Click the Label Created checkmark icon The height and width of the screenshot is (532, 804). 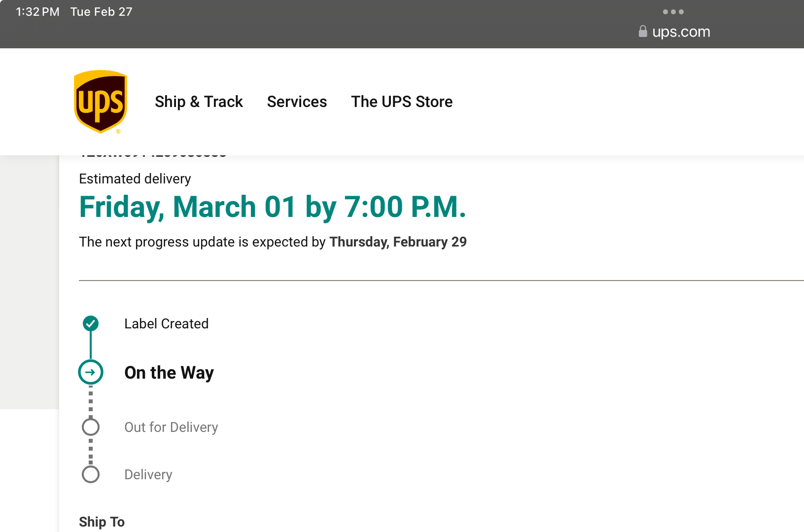tap(91, 323)
